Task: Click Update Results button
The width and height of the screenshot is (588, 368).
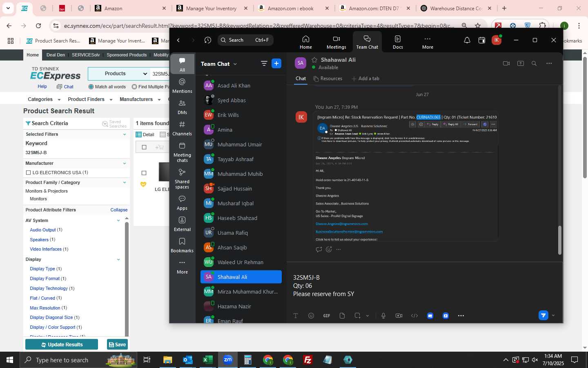Action: pyautogui.click(x=62, y=344)
